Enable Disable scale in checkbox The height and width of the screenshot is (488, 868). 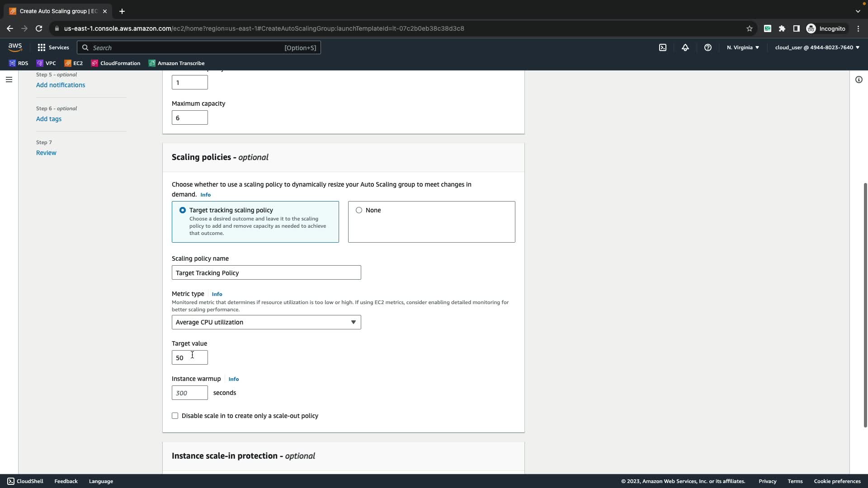pos(175,416)
